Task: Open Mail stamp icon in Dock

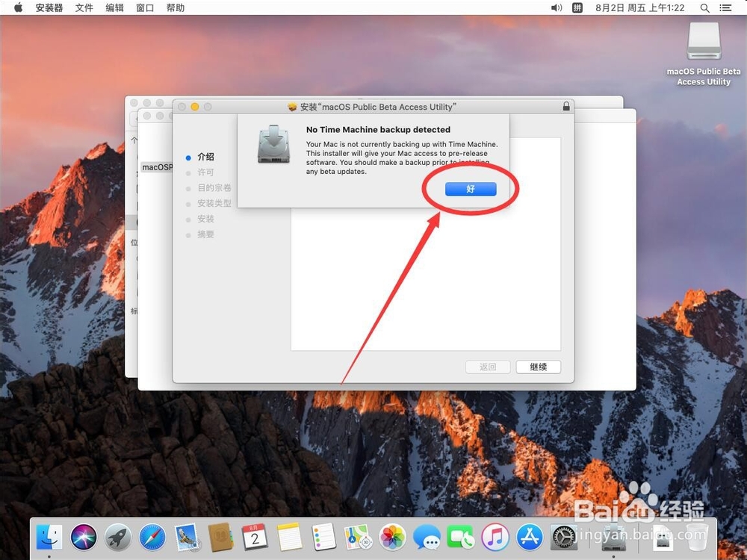Action: tap(187, 537)
